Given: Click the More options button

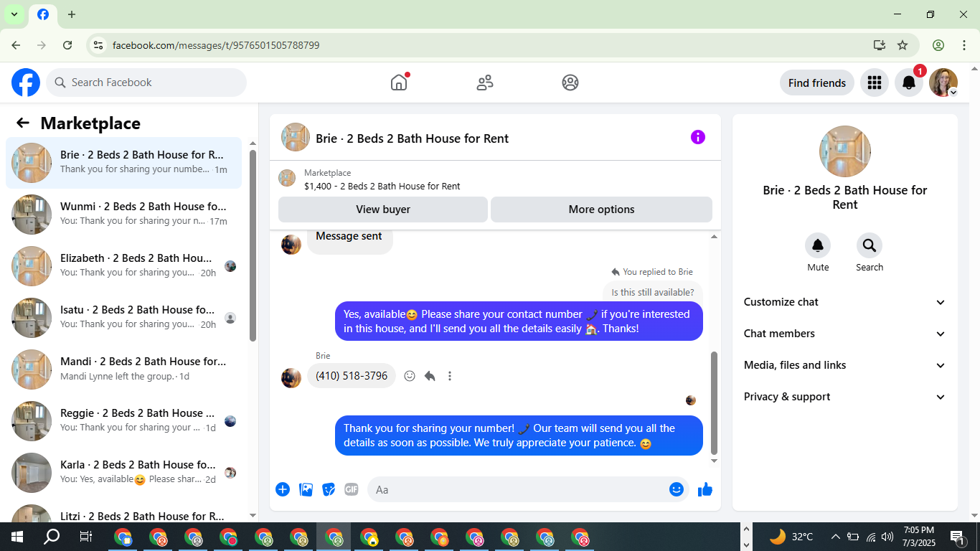Looking at the screenshot, I should click(x=601, y=209).
